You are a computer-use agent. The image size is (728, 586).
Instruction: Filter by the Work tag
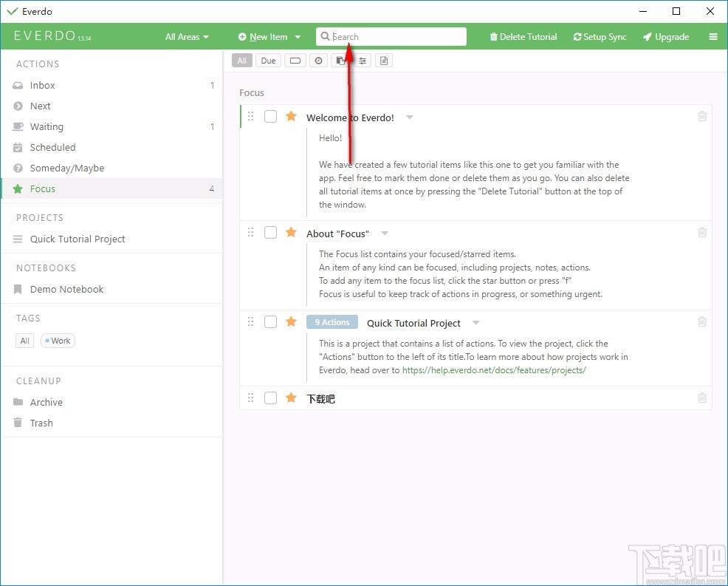(58, 341)
